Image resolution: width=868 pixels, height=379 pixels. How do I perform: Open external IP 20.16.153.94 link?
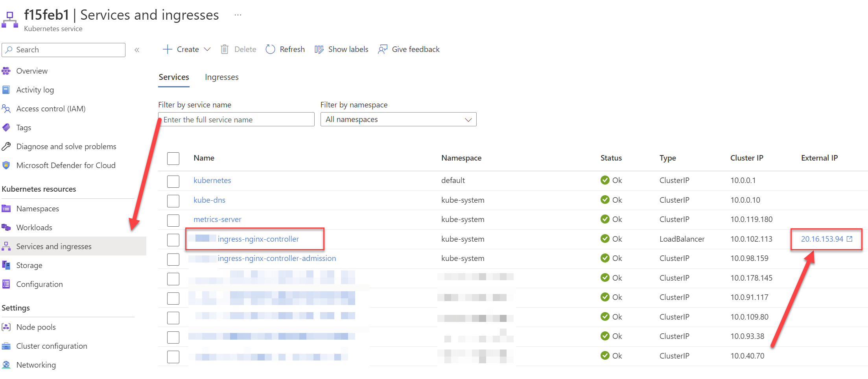coord(822,239)
